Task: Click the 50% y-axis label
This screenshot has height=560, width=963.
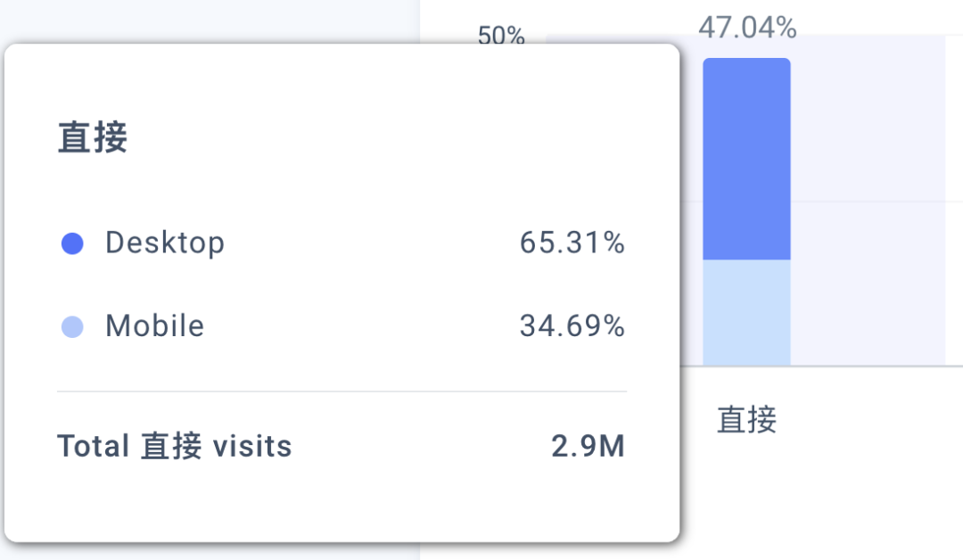Action: tap(501, 35)
